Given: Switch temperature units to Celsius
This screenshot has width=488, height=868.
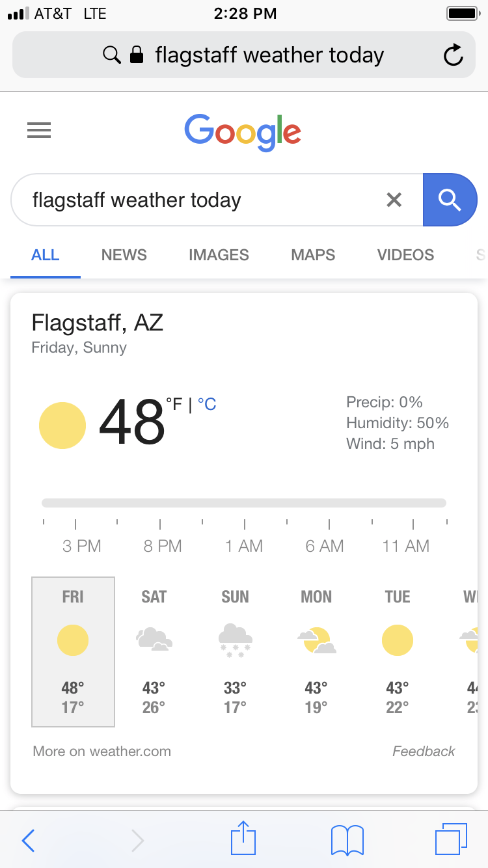Looking at the screenshot, I should pyautogui.click(x=207, y=405).
